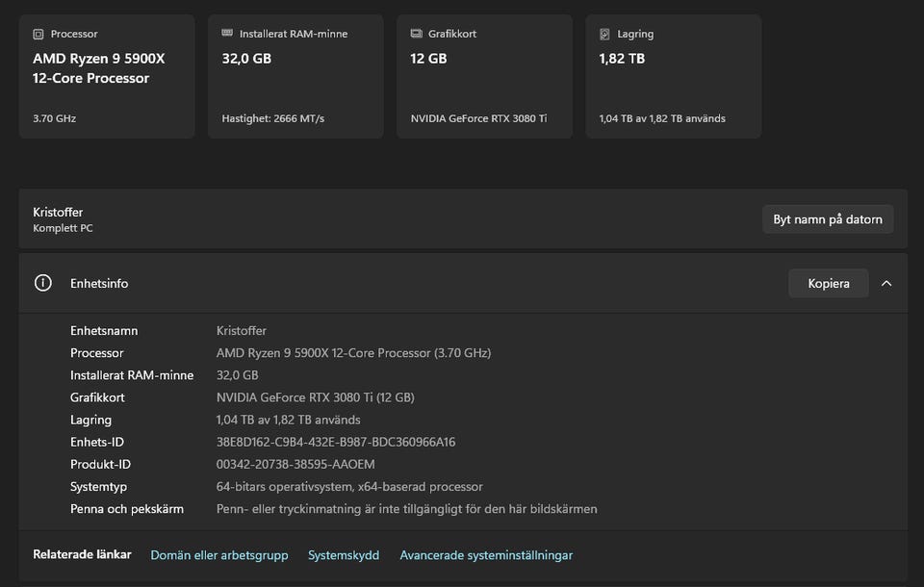Image resolution: width=924 pixels, height=587 pixels.
Task: Select the Installerat RAM-minne 32,0 GB card
Action: (295, 77)
